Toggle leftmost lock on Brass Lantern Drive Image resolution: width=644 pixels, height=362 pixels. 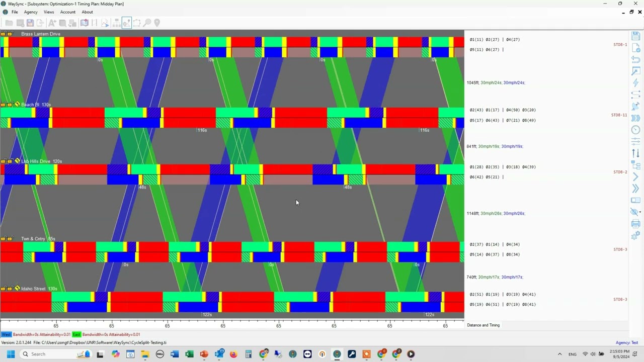click(3, 34)
